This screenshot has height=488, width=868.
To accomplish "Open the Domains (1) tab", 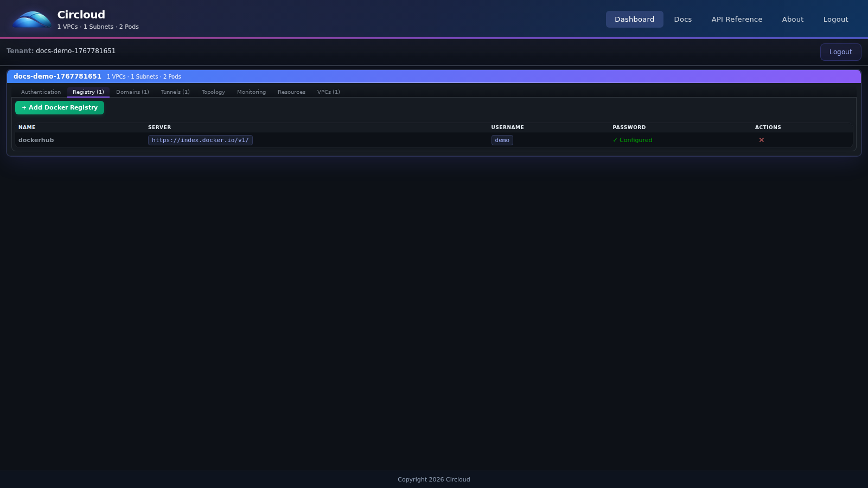I will [132, 92].
